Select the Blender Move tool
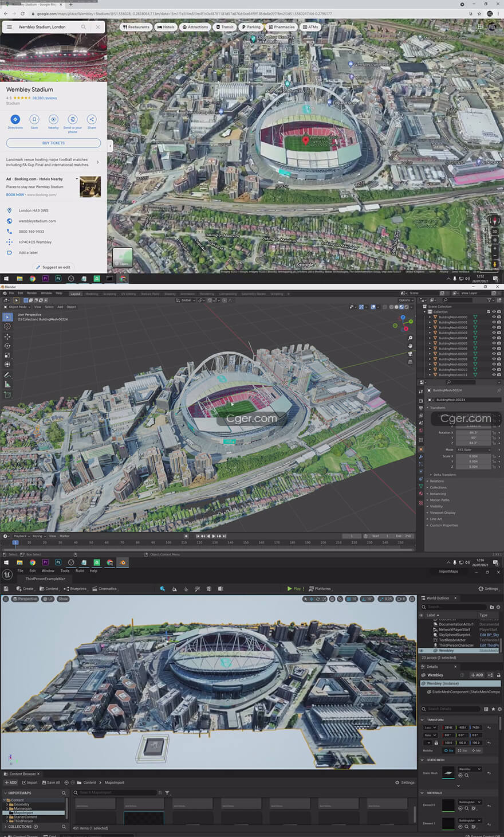Image resolution: width=504 pixels, height=837 pixels. pyautogui.click(x=7, y=337)
